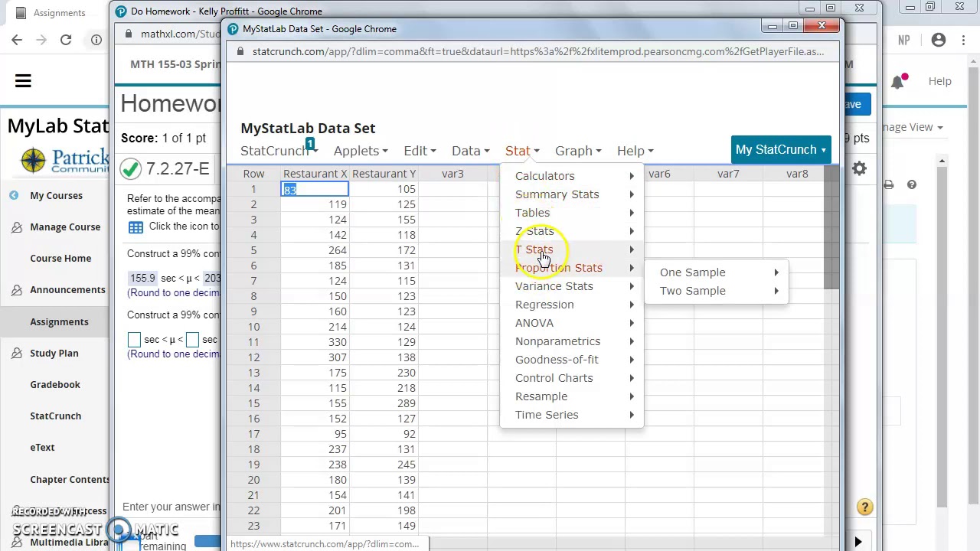Open Course Home in sidebar
The image size is (980, 551).
(x=60, y=259)
